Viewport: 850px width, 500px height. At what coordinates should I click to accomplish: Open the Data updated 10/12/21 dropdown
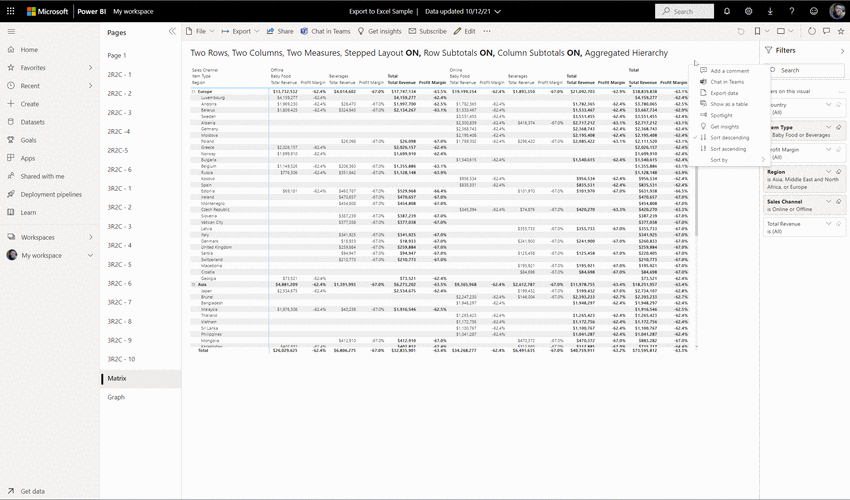[463, 11]
